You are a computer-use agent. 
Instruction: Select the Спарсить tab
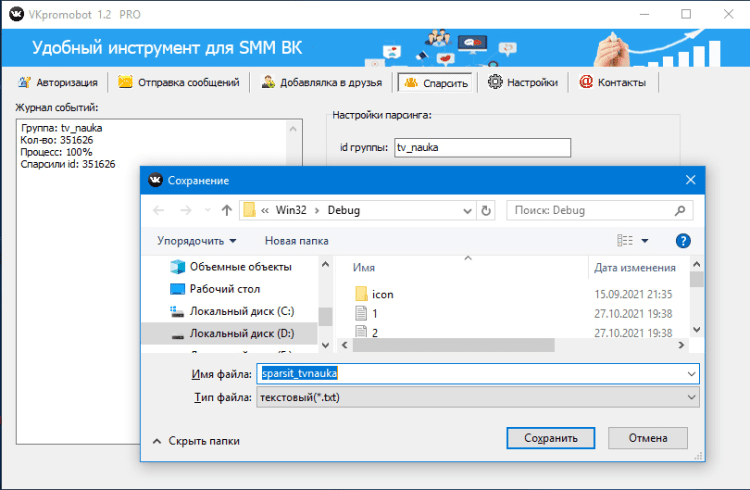pyautogui.click(x=435, y=83)
